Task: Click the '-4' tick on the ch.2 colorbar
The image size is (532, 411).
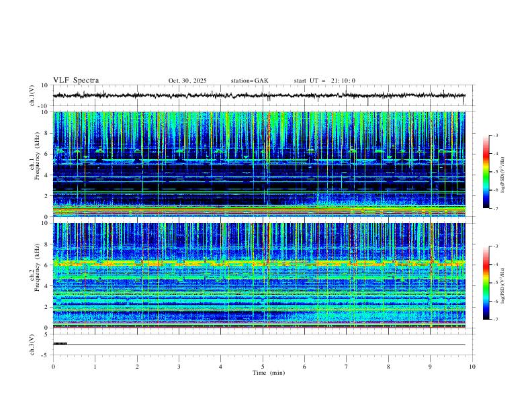Action: click(496, 264)
